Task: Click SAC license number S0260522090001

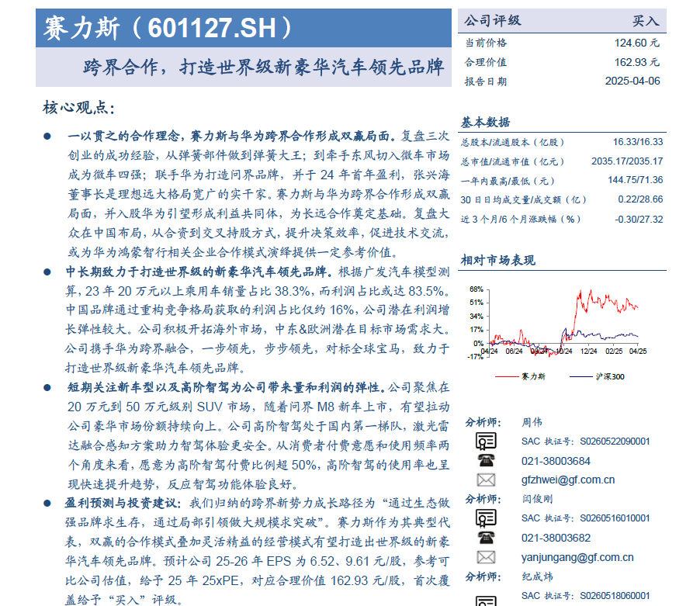Action: point(615,442)
